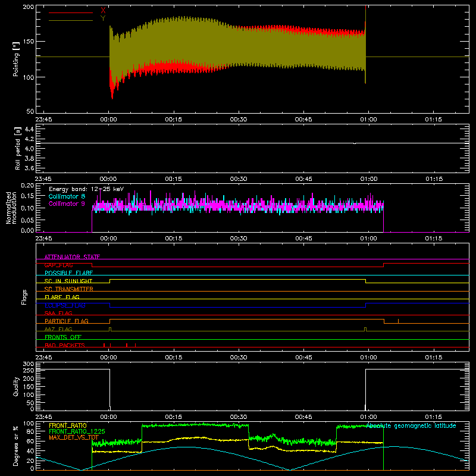
Task: Select the green FRONT_RATIO_1225 legend label
Action: (x=77, y=431)
